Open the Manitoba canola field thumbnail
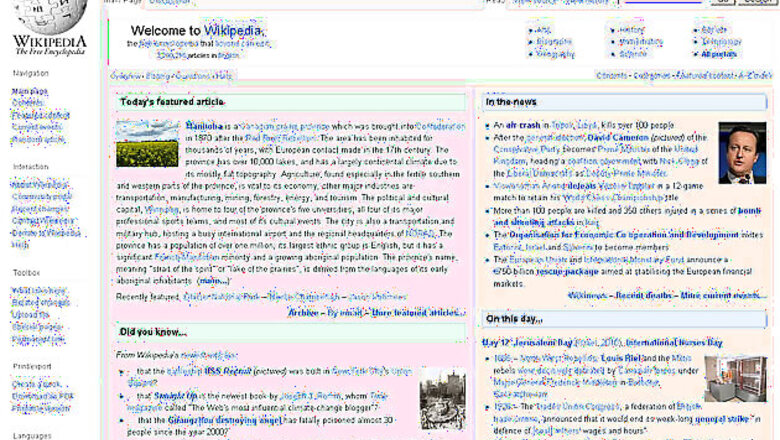Screen dimensions: 780x440 (147, 143)
